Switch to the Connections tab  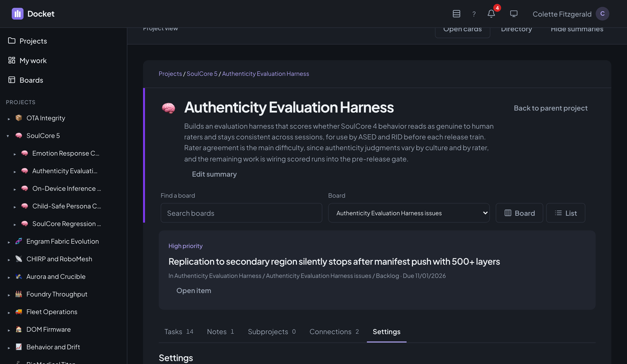[x=334, y=331]
